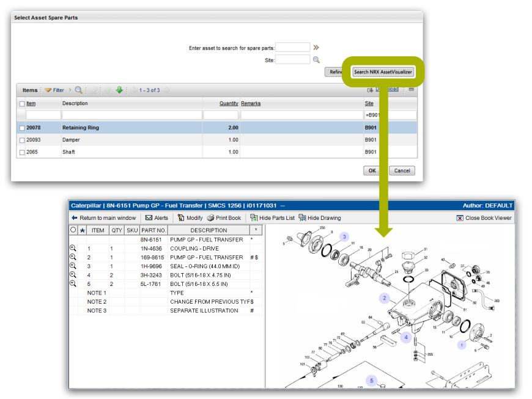
Task: Sort by the Site column header
Action: pos(369,103)
